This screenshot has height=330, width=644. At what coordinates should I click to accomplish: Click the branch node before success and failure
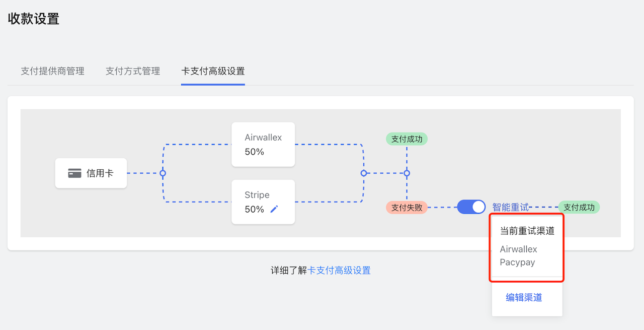(x=407, y=173)
